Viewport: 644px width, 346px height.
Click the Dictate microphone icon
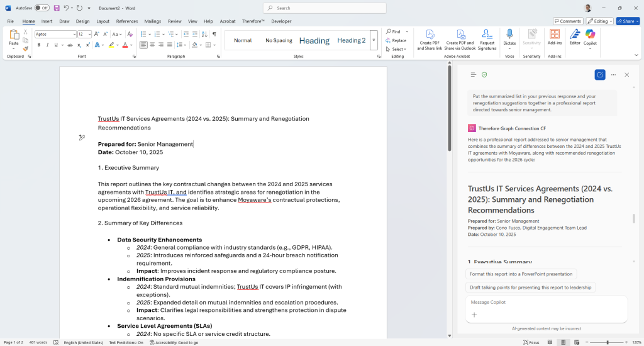[509, 34]
